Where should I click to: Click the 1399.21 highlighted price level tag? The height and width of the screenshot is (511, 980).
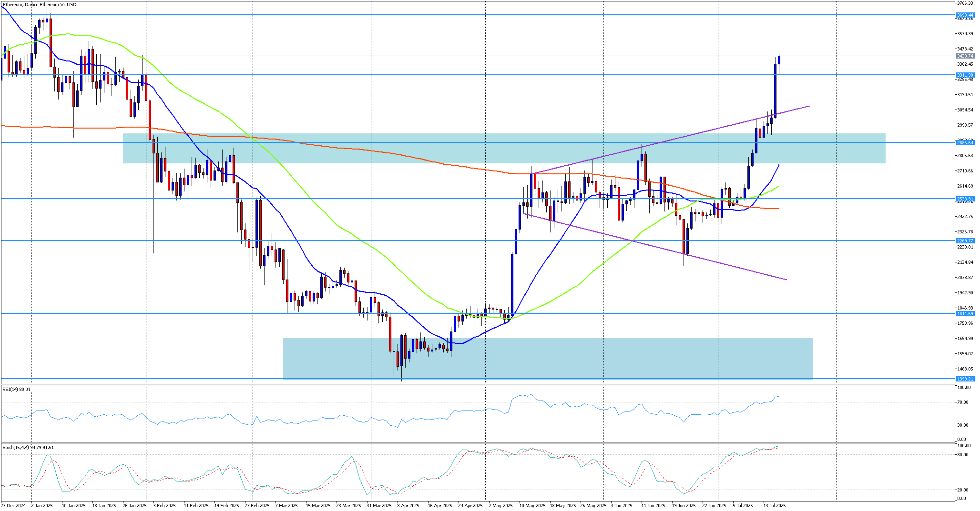965,379
